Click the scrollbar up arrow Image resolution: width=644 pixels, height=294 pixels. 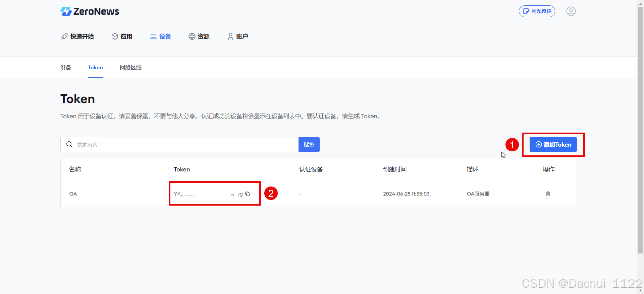click(x=641, y=3)
